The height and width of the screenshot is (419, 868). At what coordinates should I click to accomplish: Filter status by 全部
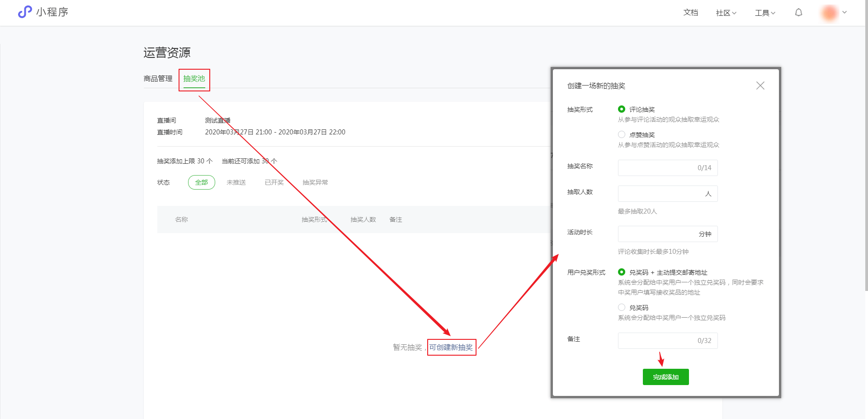(x=201, y=182)
